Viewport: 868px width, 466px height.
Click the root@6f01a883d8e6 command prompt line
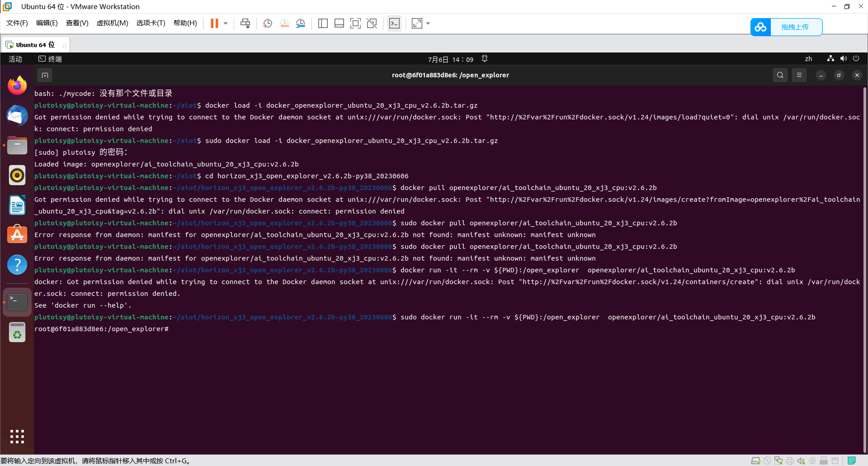[101, 329]
